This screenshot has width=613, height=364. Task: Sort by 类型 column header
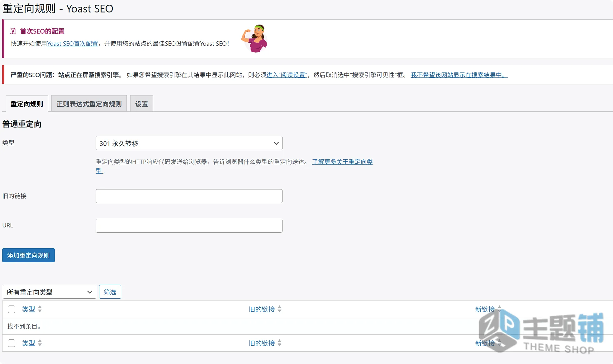(29, 309)
